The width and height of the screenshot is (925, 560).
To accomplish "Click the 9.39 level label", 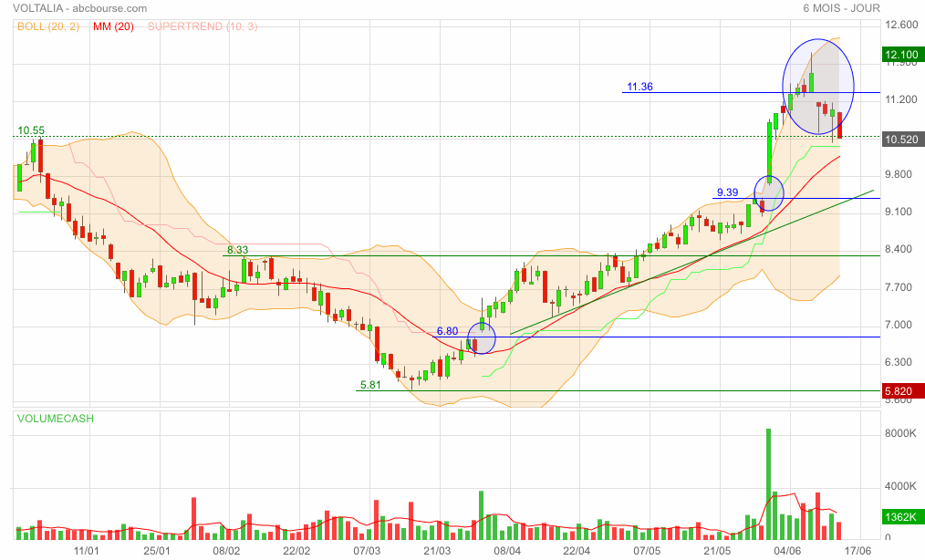I will 727,192.
